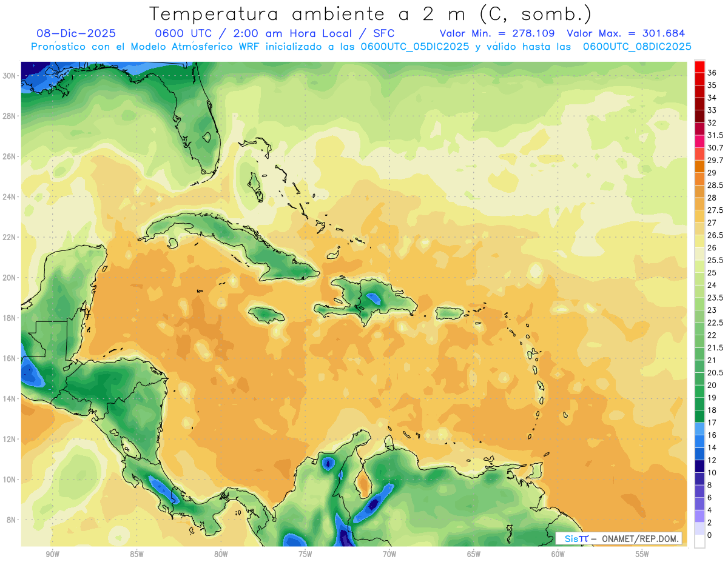Click the 23 label on the color scale
This screenshot has height=562, width=728.
click(712, 310)
